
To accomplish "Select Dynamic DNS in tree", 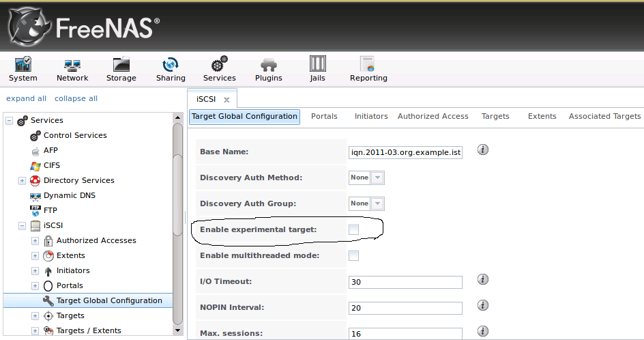I will [x=70, y=196].
